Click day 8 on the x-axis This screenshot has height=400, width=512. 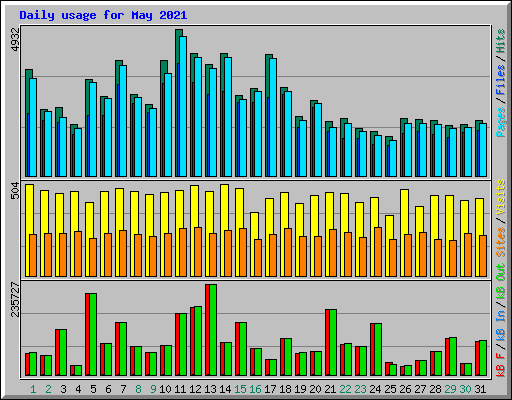138,389
